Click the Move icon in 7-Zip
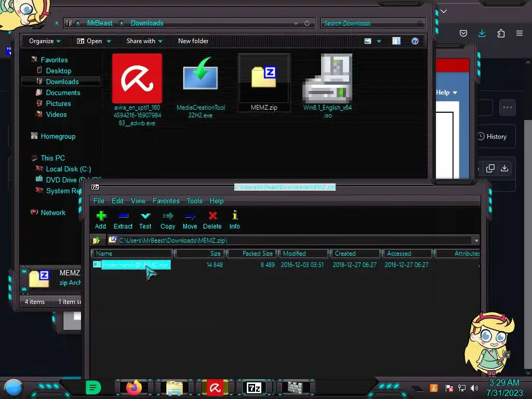This screenshot has height=399, width=532. point(190,220)
